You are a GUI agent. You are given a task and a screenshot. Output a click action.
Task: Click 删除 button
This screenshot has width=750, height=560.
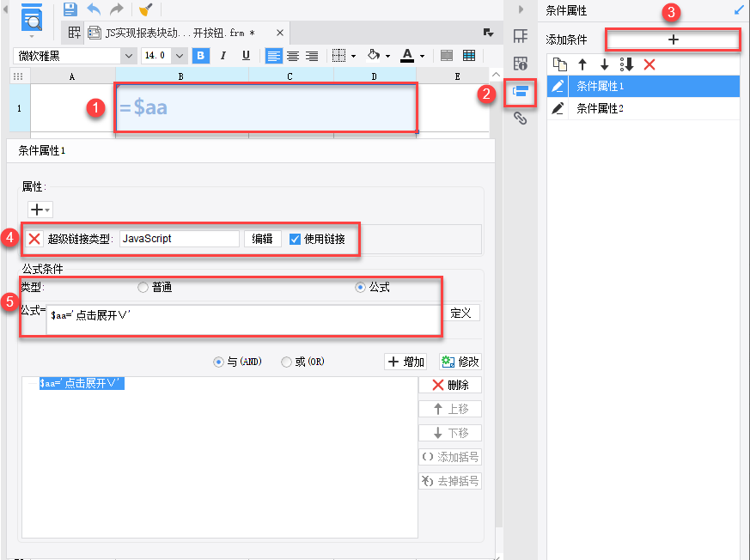pyautogui.click(x=450, y=385)
